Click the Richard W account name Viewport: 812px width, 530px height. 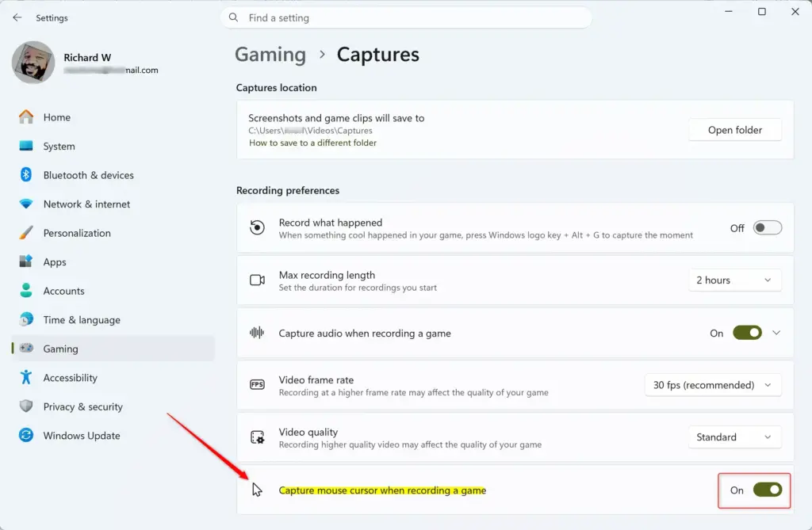(x=87, y=58)
